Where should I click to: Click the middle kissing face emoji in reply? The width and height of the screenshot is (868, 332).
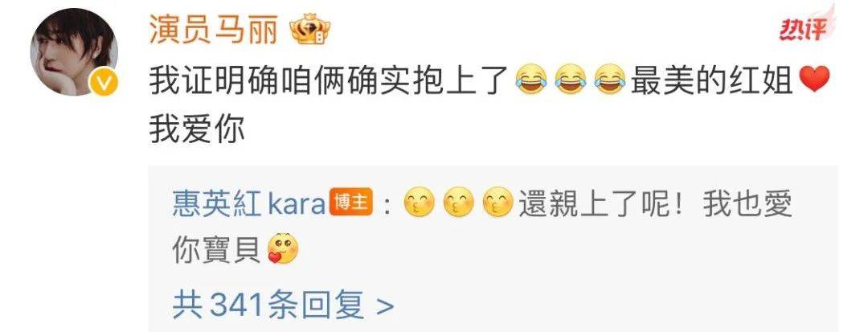(458, 205)
